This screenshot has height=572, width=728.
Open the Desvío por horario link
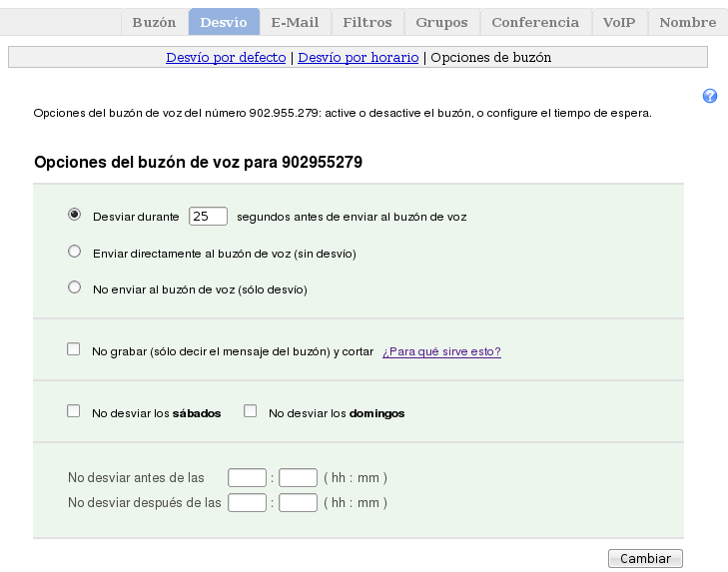pyautogui.click(x=359, y=58)
